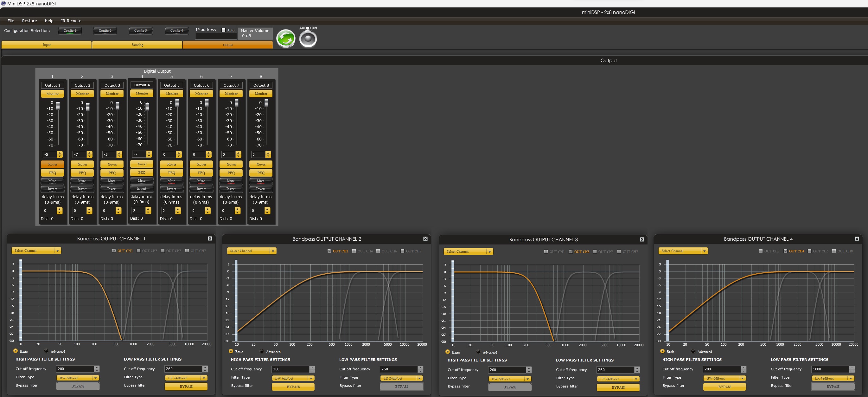Open PEQ settings for Output 8
Screen dimensions: 868x397
(x=261, y=173)
